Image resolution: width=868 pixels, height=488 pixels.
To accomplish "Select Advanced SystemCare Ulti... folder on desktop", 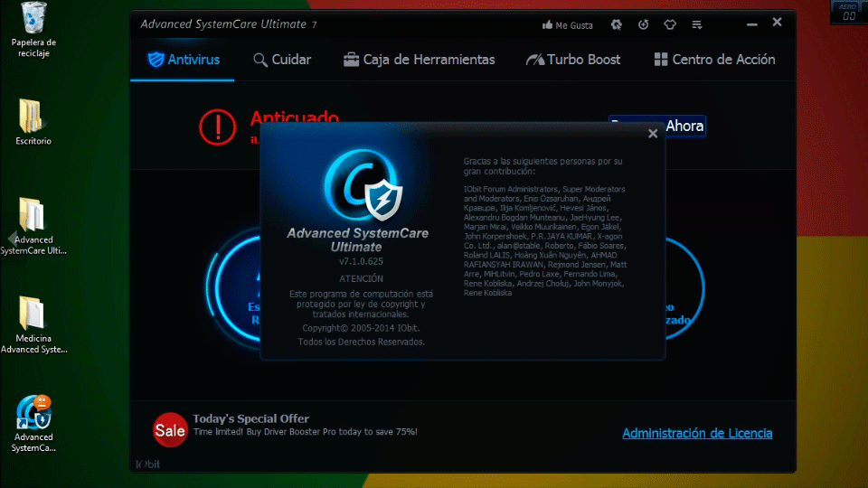I will [33, 226].
